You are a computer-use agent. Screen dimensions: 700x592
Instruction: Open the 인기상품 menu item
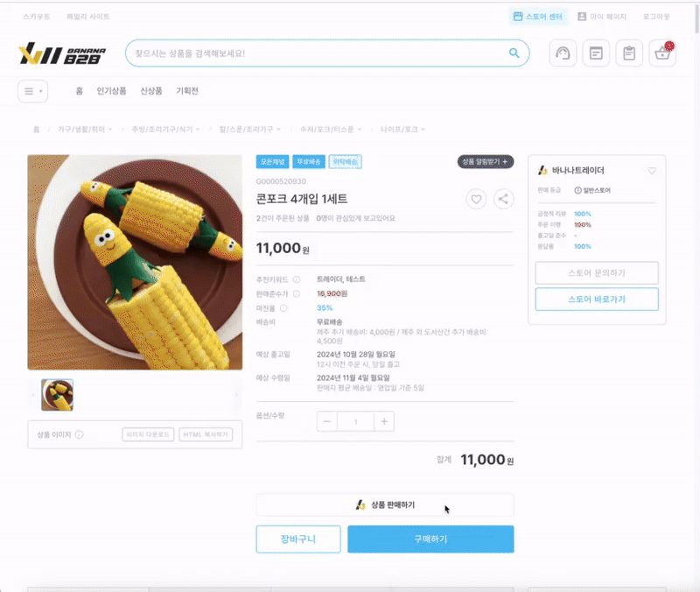coord(112,91)
